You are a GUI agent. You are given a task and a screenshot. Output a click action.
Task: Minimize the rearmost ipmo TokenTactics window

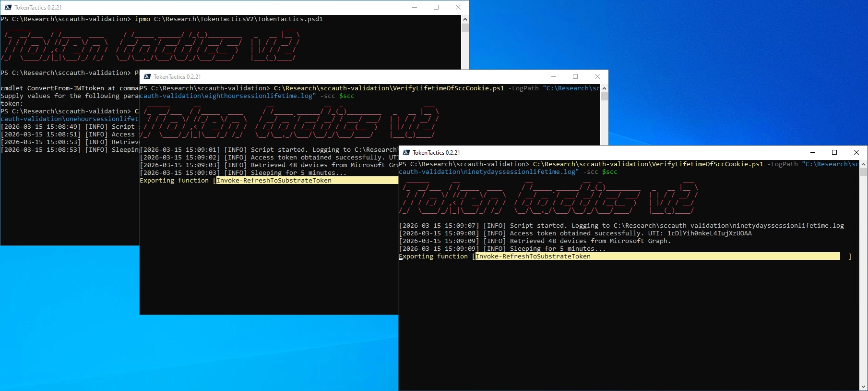[415, 7]
